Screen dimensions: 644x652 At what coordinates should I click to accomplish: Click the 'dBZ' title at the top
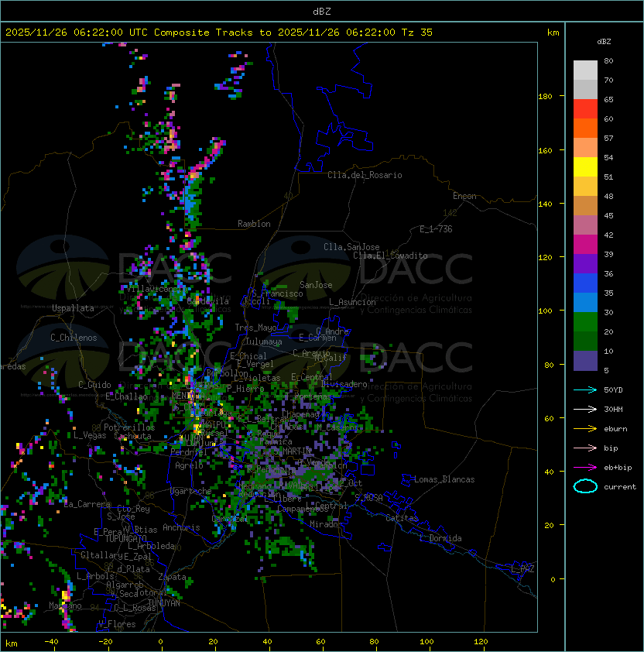coord(322,11)
